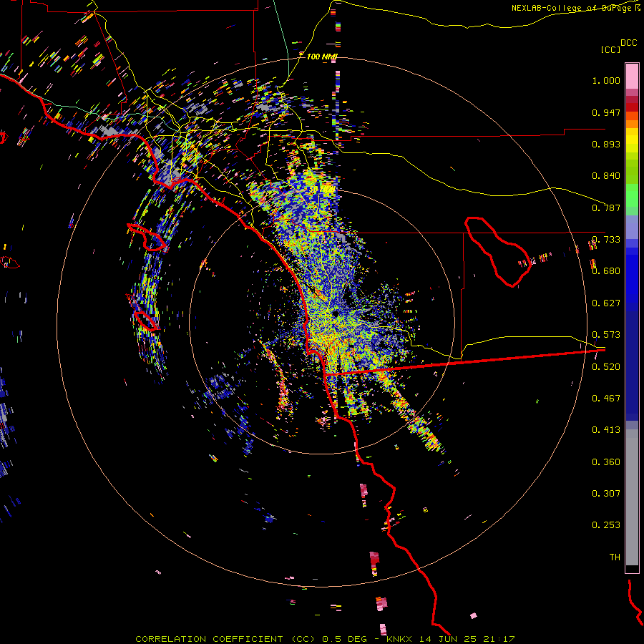
Task: Click the 0.733 legend value
Action: (x=606, y=240)
